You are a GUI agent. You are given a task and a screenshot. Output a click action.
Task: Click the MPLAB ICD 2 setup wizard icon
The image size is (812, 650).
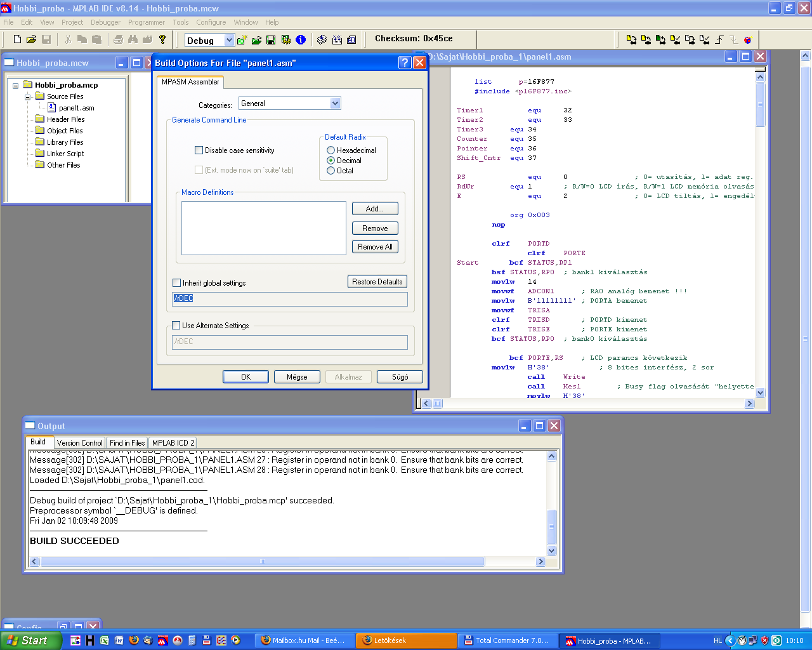click(747, 39)
